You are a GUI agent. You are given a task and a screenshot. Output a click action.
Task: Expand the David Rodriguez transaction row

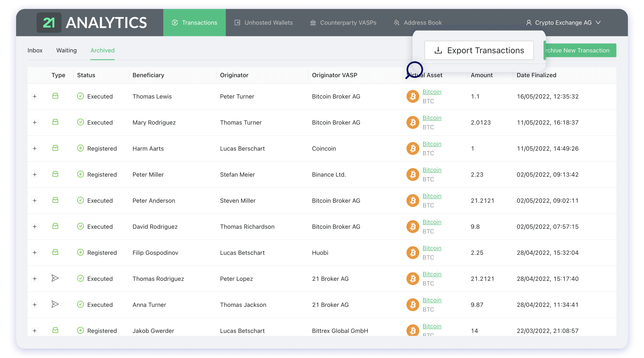pyautogui.click(x=35, y=226)
